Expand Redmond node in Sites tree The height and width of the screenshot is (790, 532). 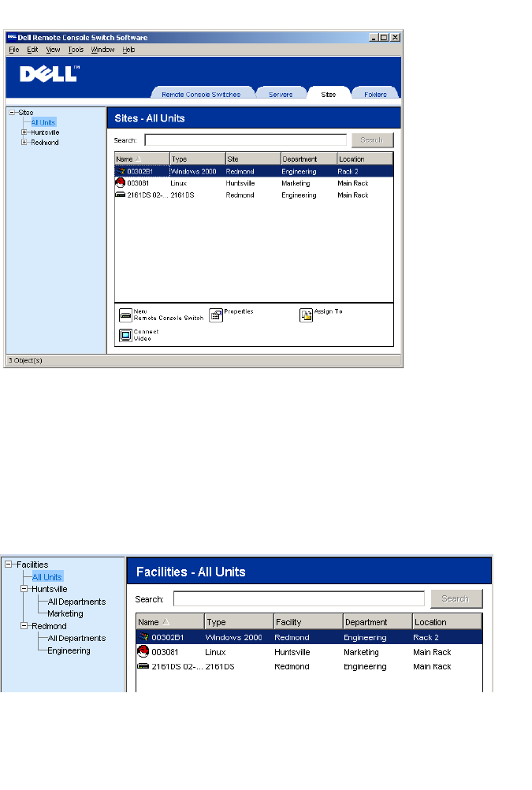(24, 143)
